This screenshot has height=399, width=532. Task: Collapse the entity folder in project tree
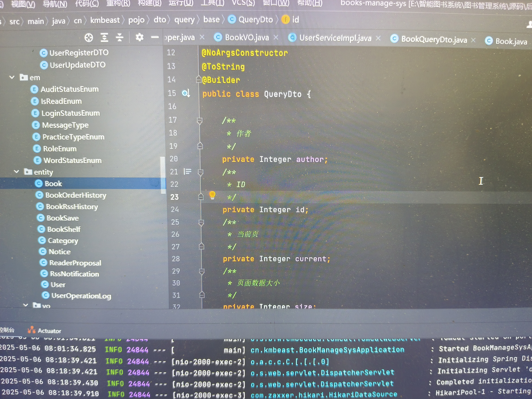(x=17, y=171)
